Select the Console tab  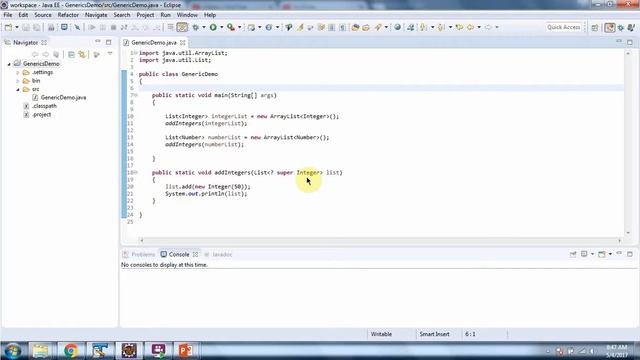point(179,254)
